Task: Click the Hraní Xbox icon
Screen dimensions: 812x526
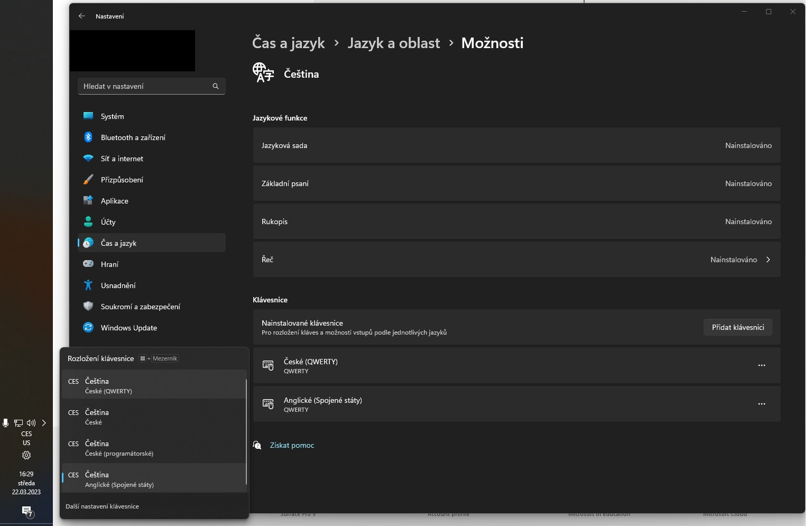Action: point(88,264)
